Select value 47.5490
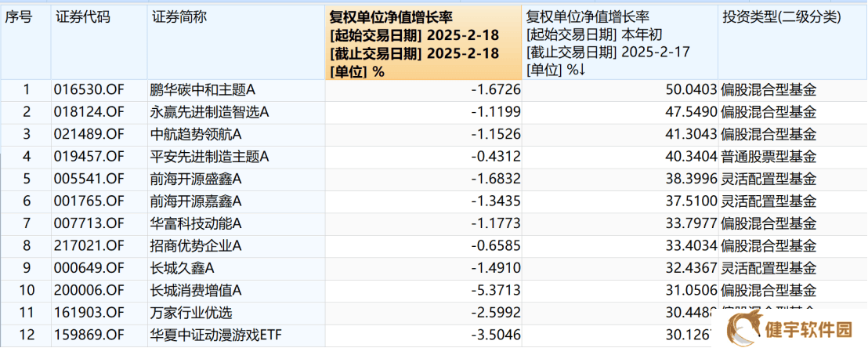This screenshot has width=868, height=348. point(693,113)
